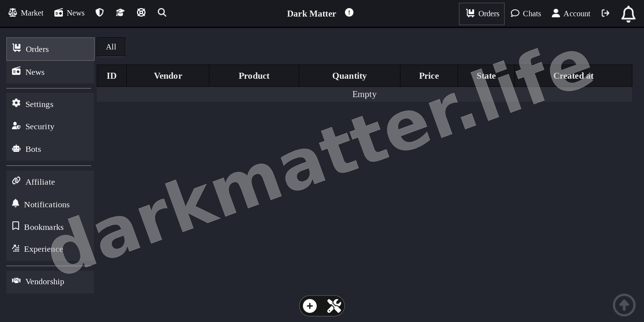
Task: Click the logout arrow icon
Action: 606,13
